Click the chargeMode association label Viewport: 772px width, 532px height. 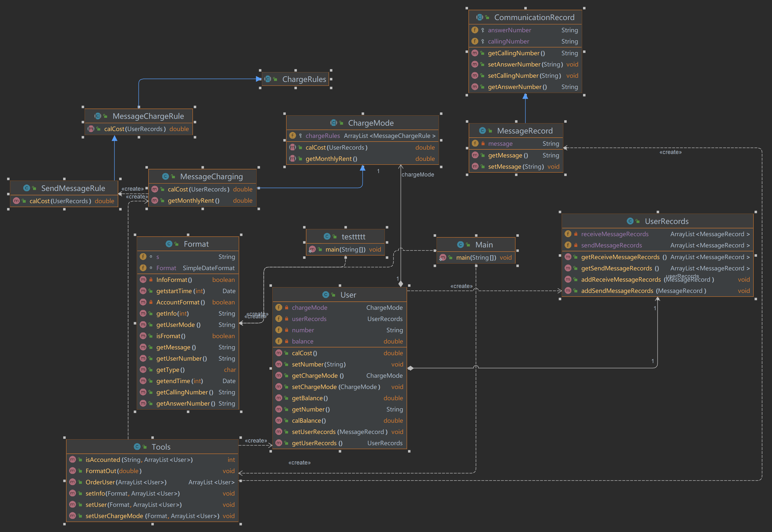click(418, 174)
